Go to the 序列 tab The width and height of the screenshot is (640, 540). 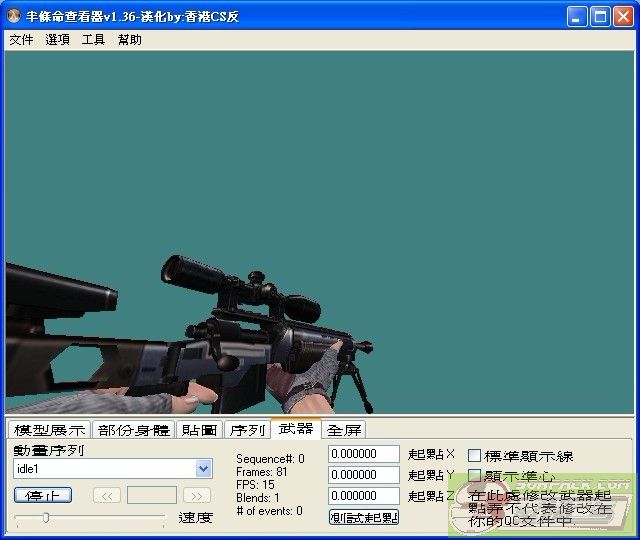click(x=247, y=430)
